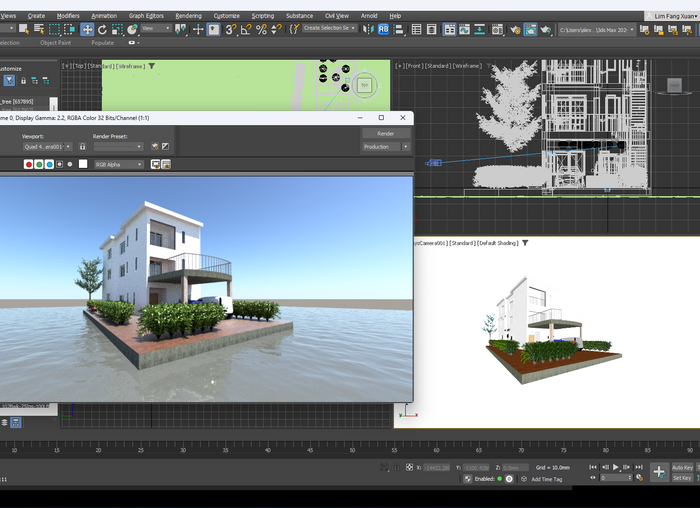Go to animation end frame

tap(639, 467)
